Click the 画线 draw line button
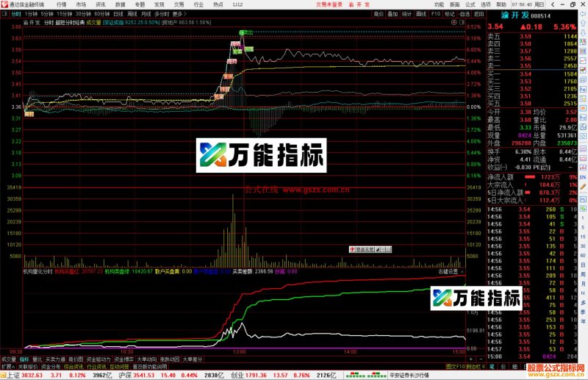The image size is (588, 380). (x=421, y=14)
